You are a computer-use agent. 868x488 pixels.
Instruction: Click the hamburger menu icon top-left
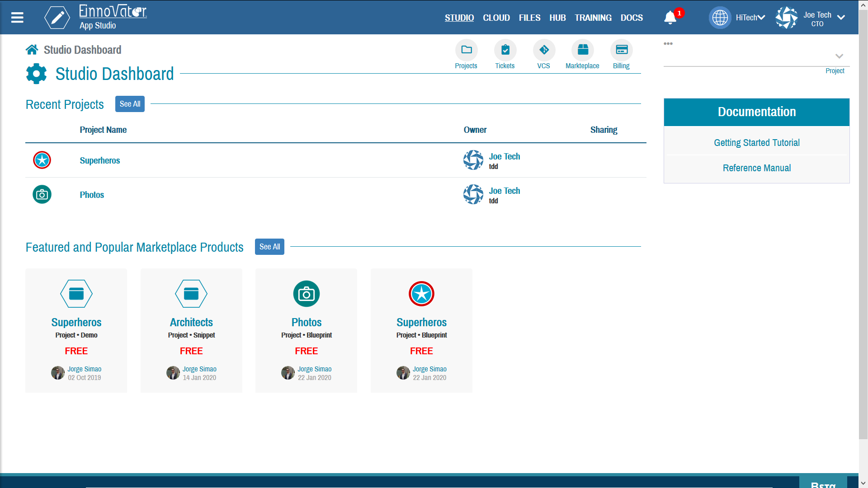(17, 18)
